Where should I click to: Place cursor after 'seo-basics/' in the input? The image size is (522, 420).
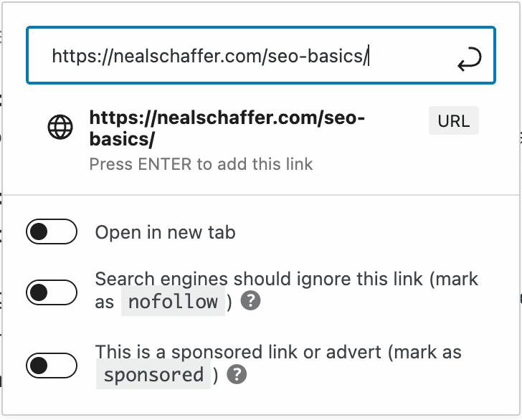point(369,56)
